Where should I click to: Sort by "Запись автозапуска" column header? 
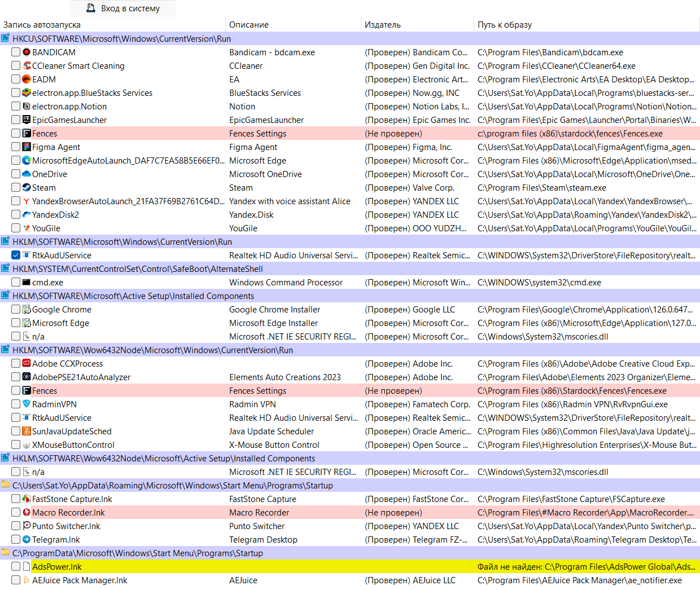pos(112,24)
